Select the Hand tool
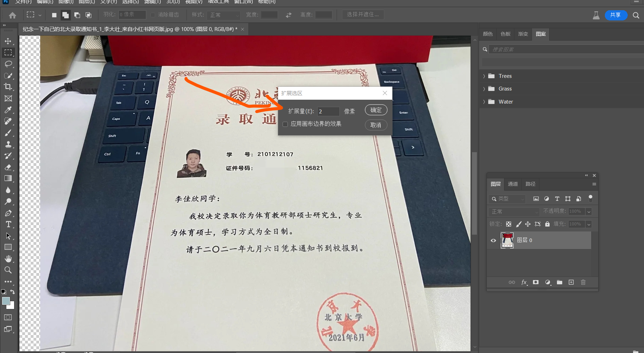 click(x=8, y=259)
